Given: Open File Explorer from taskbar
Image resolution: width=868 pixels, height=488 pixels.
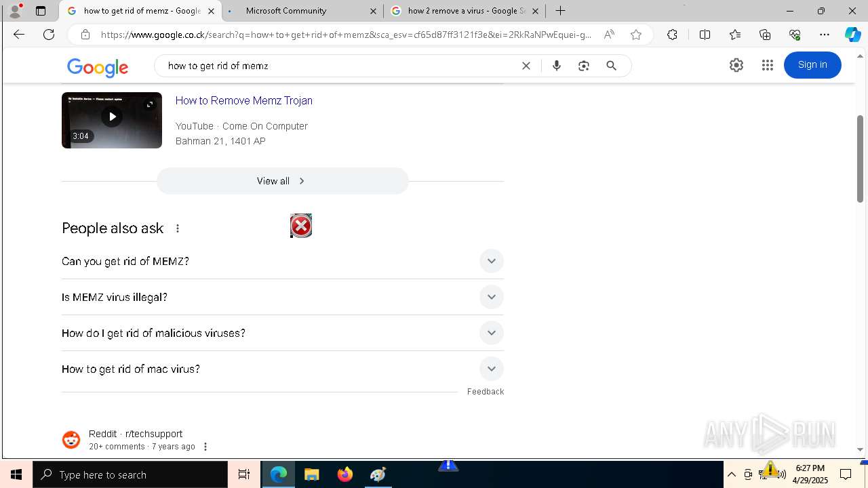Looking at the screenshot, I should point(312,474).
